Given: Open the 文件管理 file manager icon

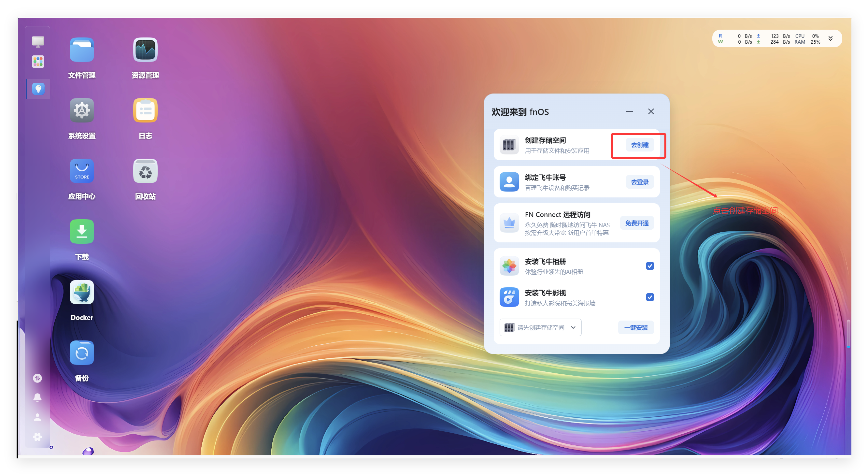Looking at the screenshot, I should coord(81,50).
